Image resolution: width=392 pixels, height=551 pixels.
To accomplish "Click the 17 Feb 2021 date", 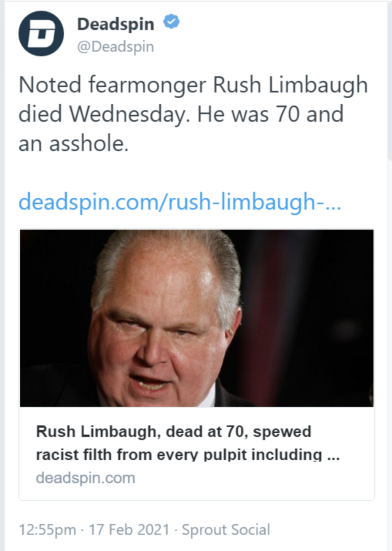I will [129, 529].
